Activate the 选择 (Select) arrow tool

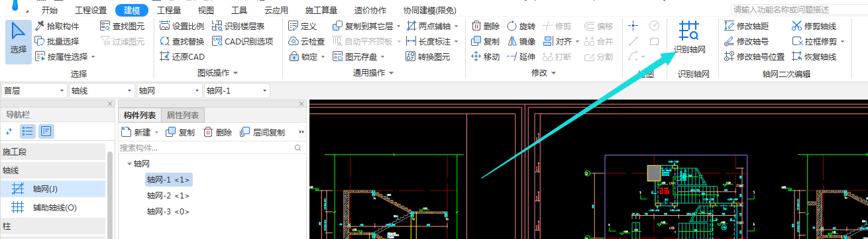(19, 41)
